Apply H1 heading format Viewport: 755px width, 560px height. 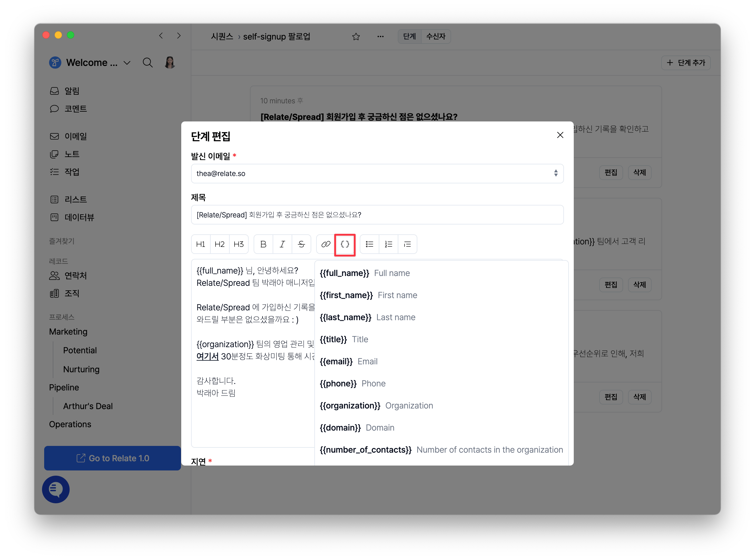coord(201,244)
